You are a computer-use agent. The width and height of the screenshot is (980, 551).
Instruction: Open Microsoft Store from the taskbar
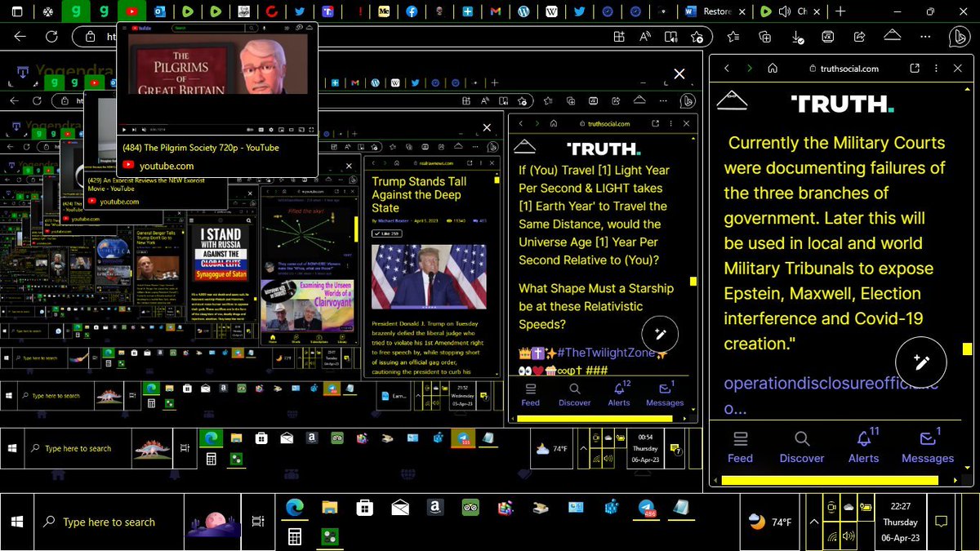(x=364, y=508)
